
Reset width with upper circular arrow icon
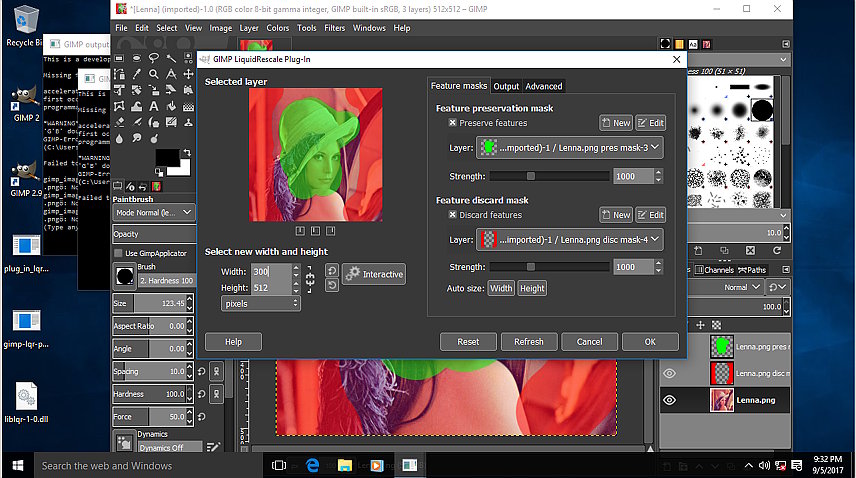(x=331, y=270)
